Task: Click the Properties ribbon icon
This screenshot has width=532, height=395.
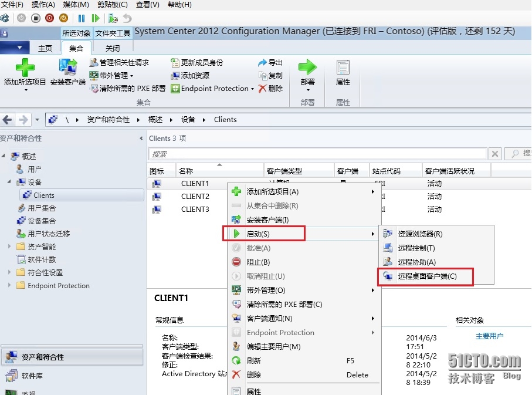Action: [x=343, y=67]
